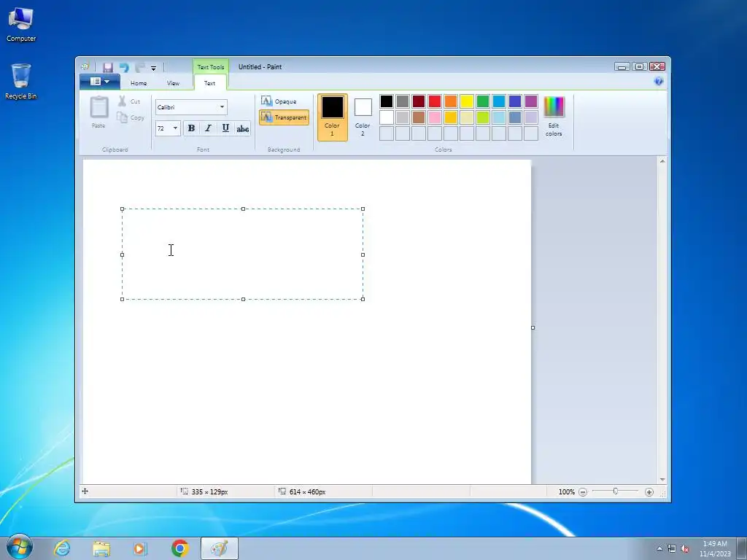This screenshot has height=560, width=747.
Task: Select Color 2 background button
Action: pyautogui.click(x=363, y=117)
